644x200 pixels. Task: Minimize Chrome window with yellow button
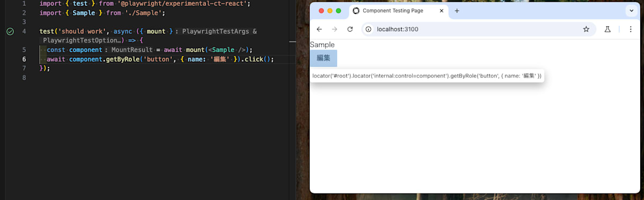click(x=330, y=11)
